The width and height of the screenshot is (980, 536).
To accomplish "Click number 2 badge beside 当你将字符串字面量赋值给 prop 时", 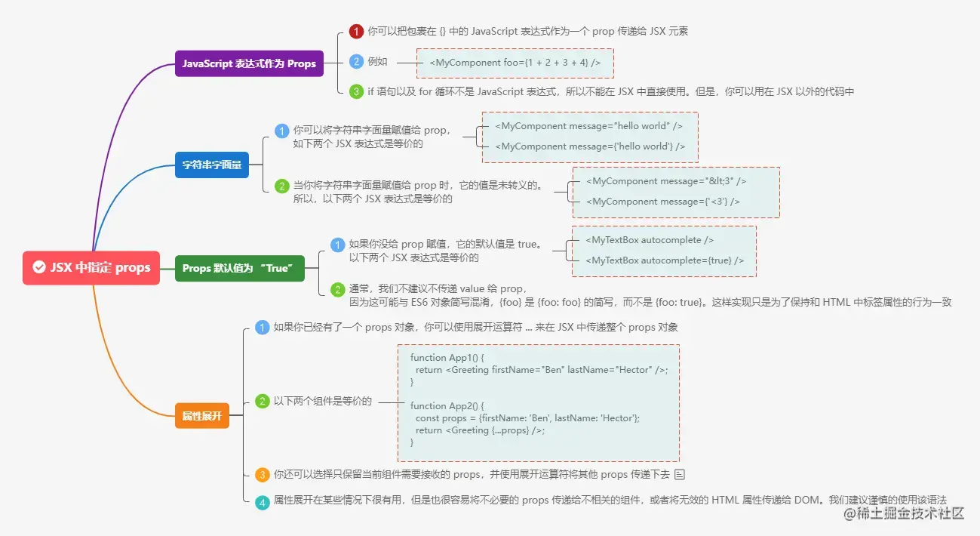I will pyautogui.click(x=281, y=186).
